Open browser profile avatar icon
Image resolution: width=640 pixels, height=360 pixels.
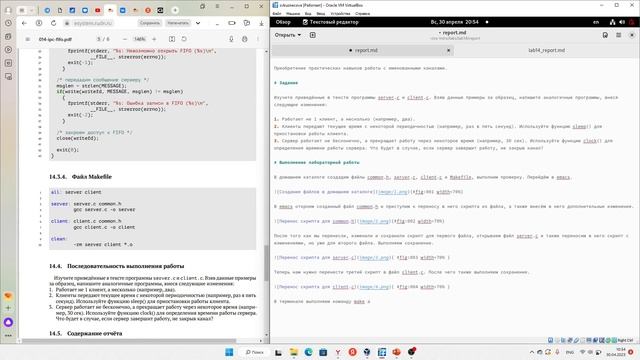(8, 10)
